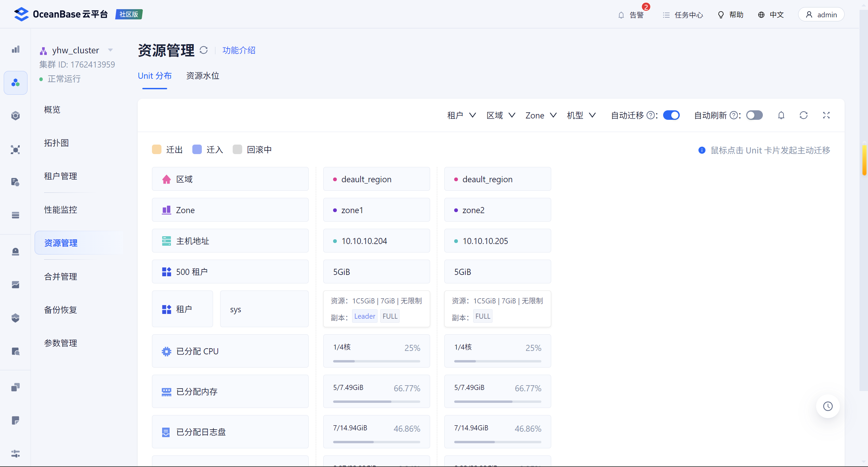The image size is (868, 467).
Task: Open the 机型 filter dropdown
Action: pyautogui.click(x=581, y=115)
